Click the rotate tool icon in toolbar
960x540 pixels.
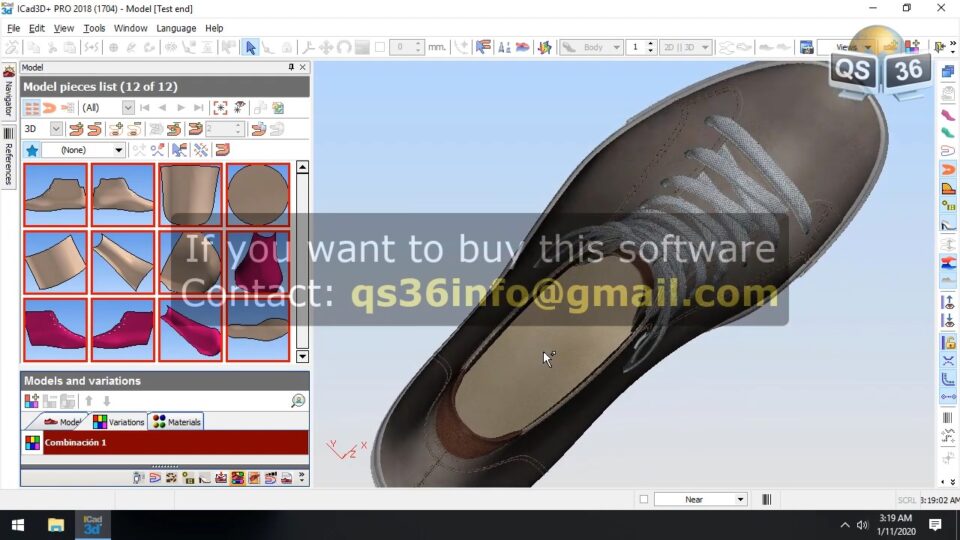344,47
